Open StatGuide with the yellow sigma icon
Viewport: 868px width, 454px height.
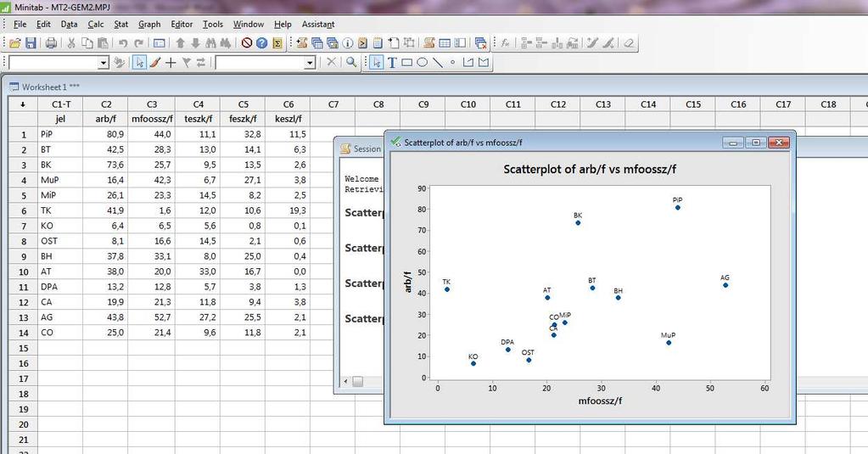277,43
